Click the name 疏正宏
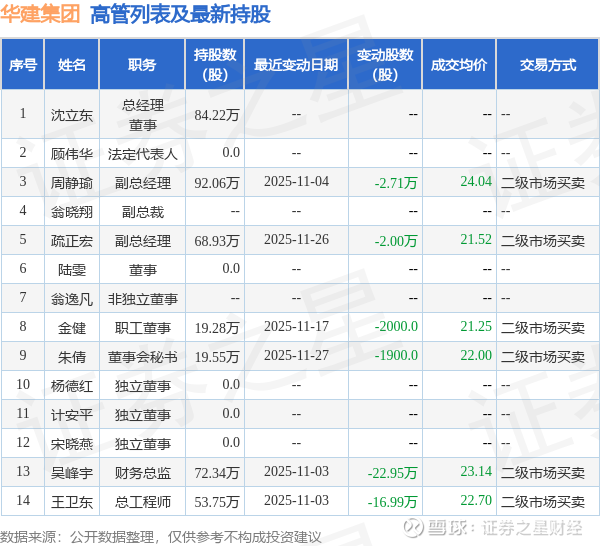600x546 pixels. tap(72, 241)
